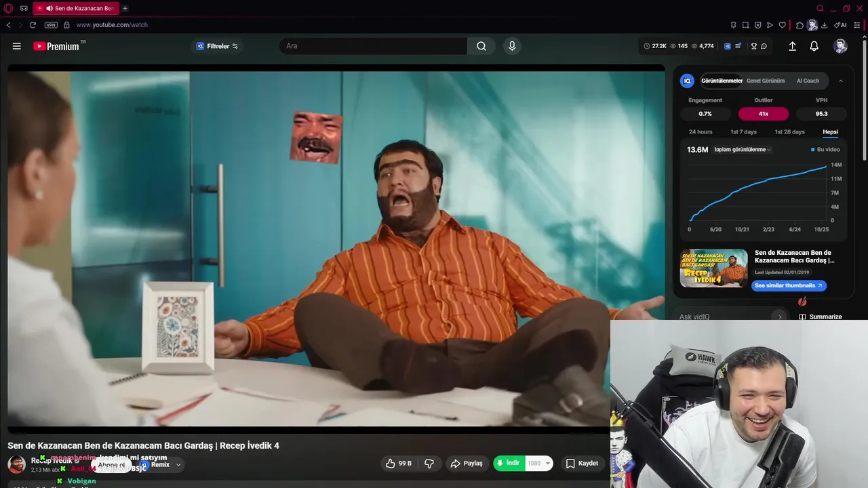
Task: Search tabs with red magnifier icon
Action: coord(820,8)
